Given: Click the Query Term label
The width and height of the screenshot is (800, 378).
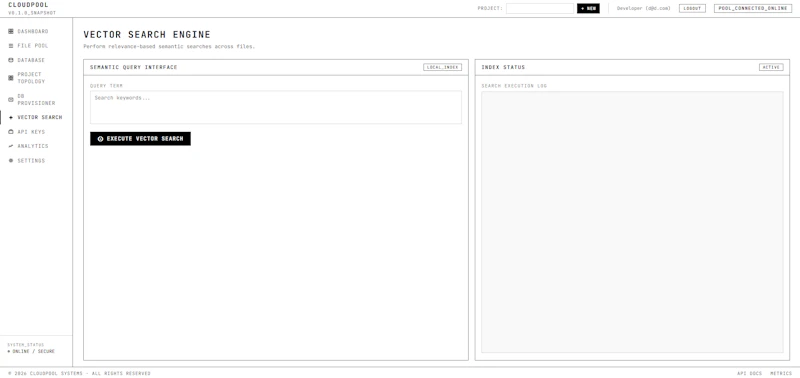Looking at the screenshot, I should [x=107, y=86].
